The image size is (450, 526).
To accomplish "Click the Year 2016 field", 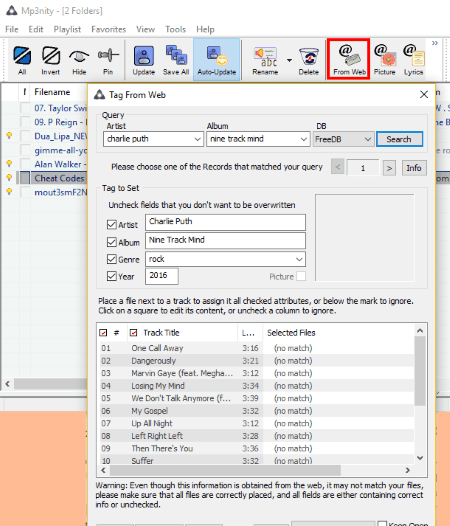I will (161, 276).
